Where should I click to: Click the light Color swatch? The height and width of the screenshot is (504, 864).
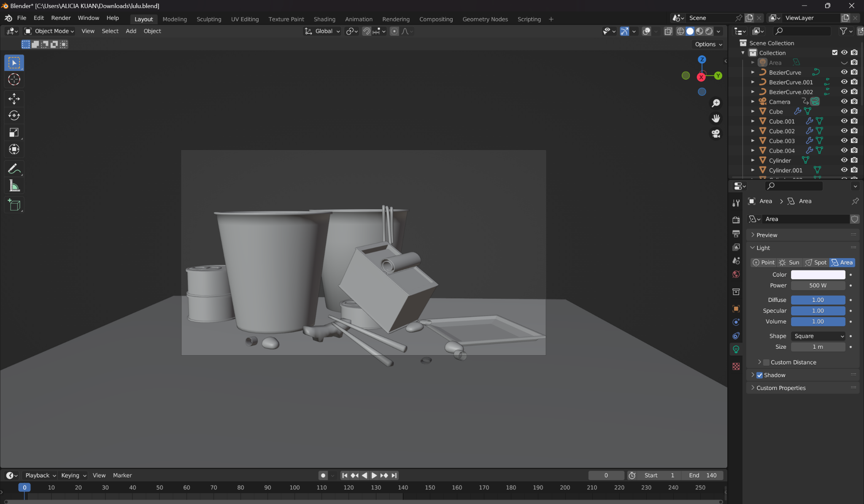pos(818,275)
